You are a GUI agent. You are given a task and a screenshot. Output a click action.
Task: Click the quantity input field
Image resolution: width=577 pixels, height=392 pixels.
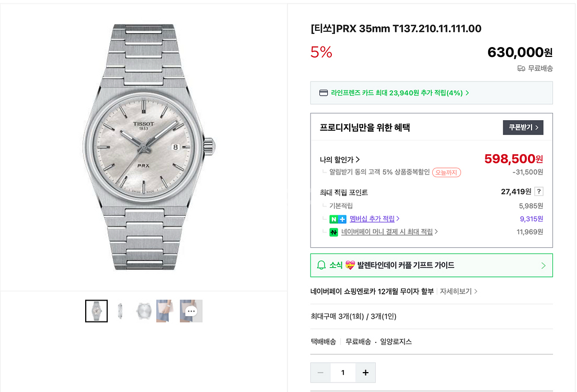(343, 373)
